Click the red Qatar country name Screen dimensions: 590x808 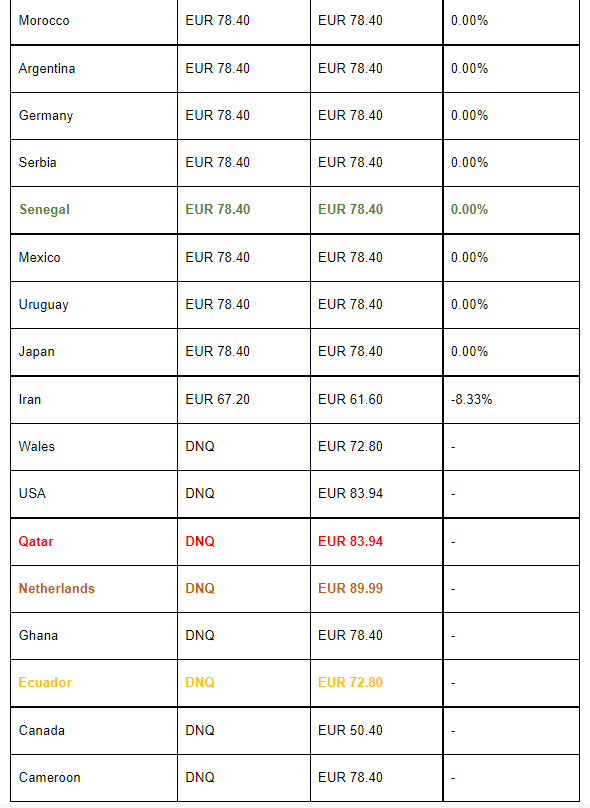(x=36, y=542)
